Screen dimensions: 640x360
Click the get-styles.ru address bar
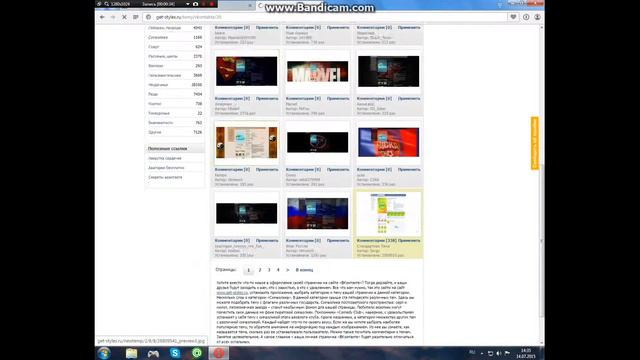(x=327, y=17)
